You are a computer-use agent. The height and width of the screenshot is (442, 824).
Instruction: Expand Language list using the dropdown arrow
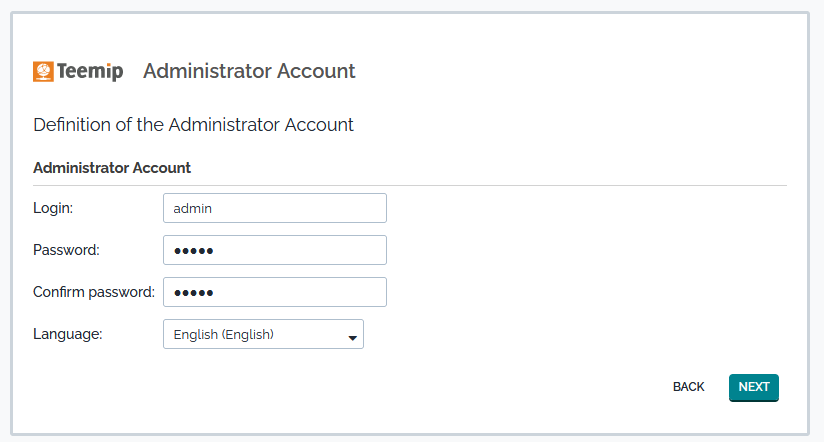pyautogui.click(x=352, y=337)
